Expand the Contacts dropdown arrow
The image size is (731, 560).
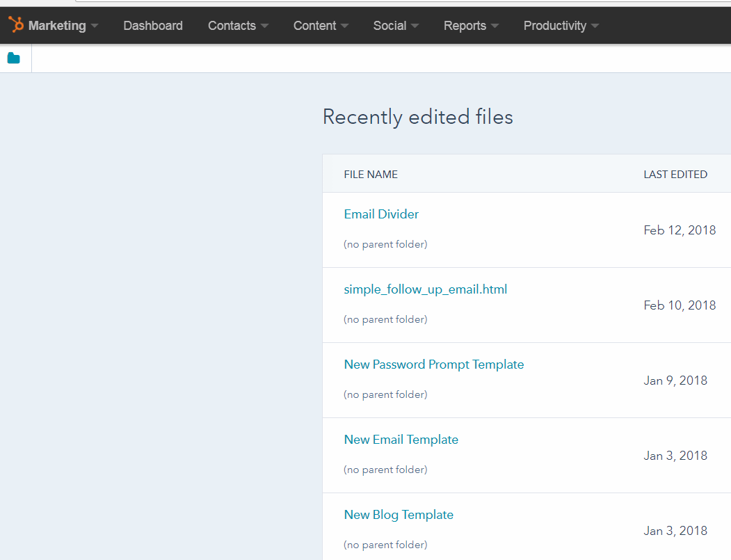point(265,26)
